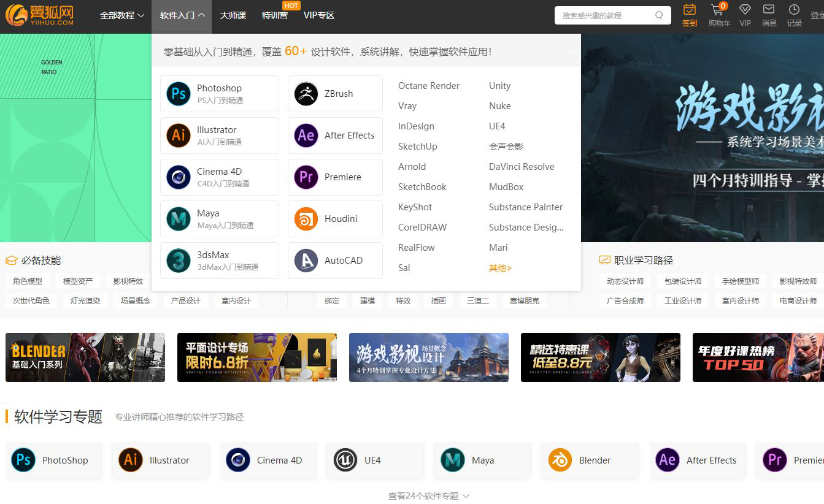
Task: Click the 3dsMax icon in dropdown
Action: coord(179,261)
